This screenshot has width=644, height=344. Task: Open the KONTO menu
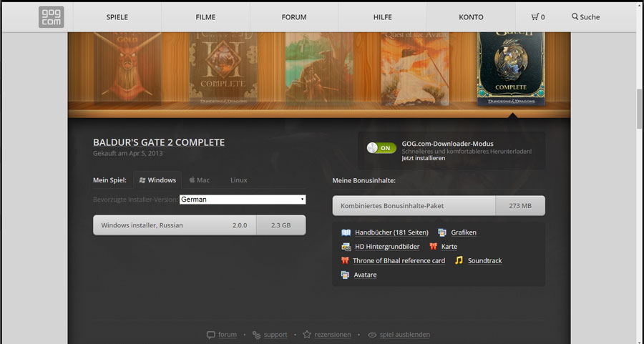(x=471, y=17)
